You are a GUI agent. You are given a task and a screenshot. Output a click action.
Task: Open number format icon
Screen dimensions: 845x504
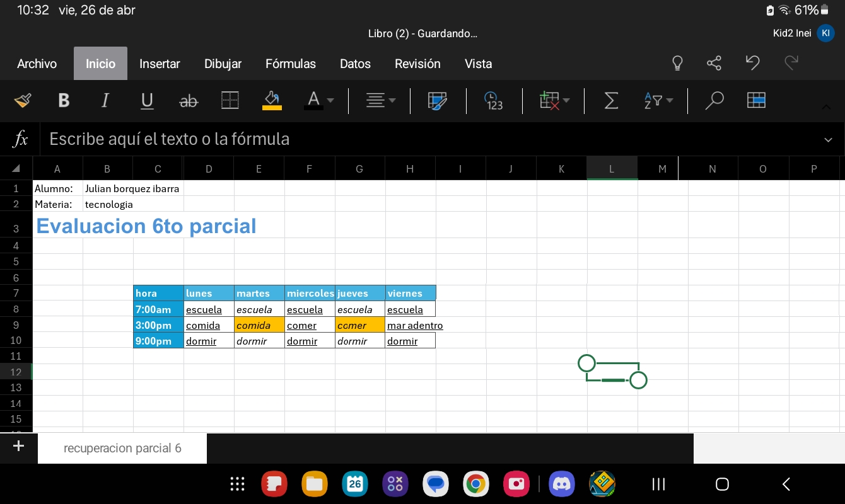[x=494, y=101]
